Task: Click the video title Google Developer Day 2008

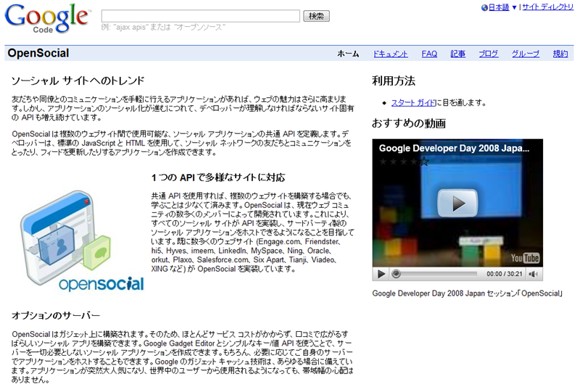Action: click(454, 149)
